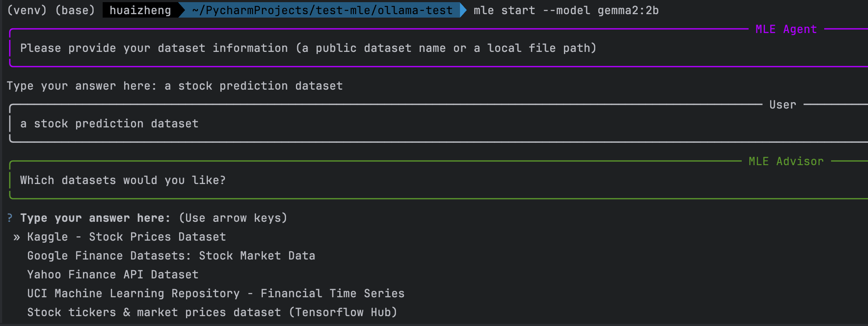Pick the Yahoo Finance API Dataset option

(x=113, y=275)
